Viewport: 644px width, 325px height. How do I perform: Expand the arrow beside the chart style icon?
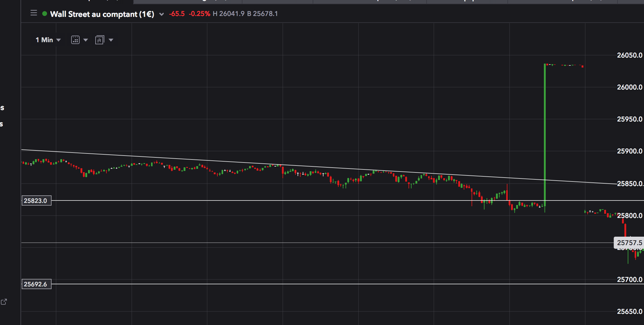coord(86,40)
